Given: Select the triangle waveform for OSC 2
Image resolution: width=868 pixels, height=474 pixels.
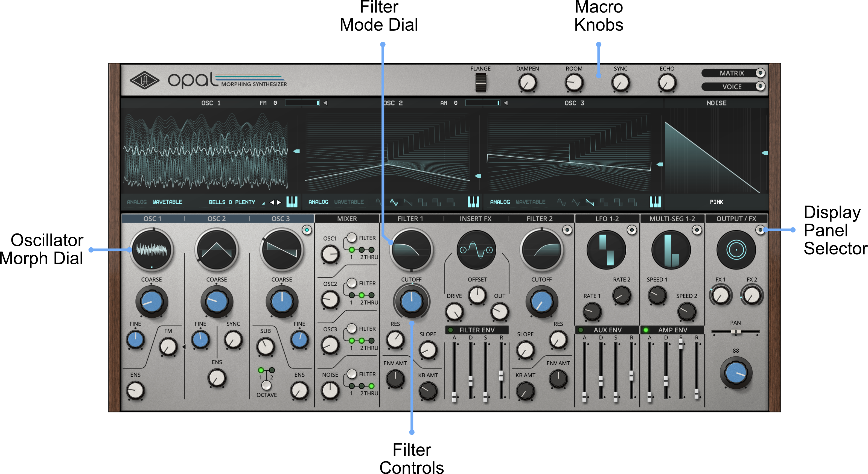Looking at the screenshot, I should (394, 202).
